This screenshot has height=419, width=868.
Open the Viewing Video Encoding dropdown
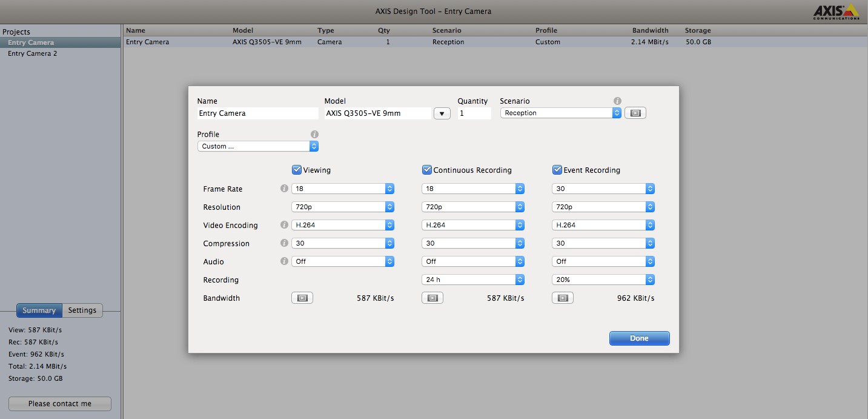(x=343, y=225)
